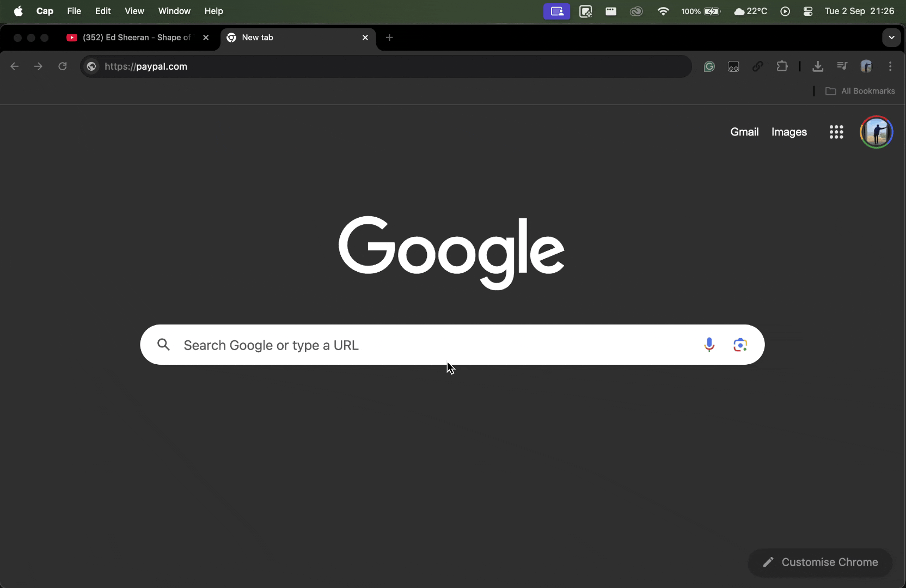Click the Customise Chrome button
The width and height of the screenshot is (906, 588).
pos(820,562)
